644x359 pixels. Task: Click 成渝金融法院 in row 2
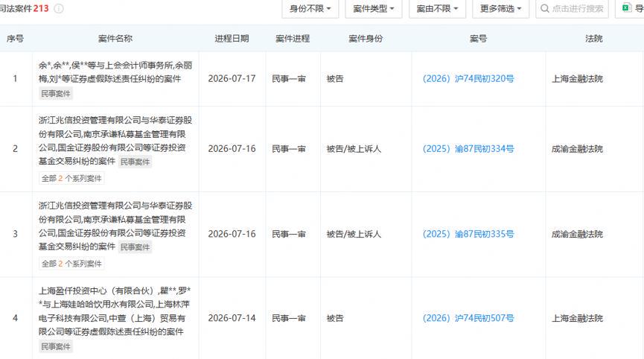pyautogui.click(x=577, y=149)
